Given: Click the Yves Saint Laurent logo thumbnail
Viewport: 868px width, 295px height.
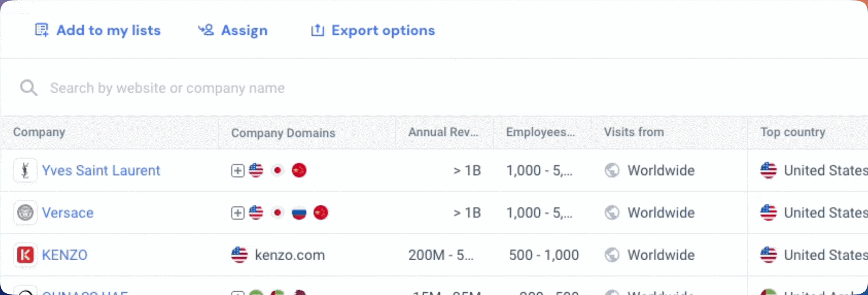Looking at the screenshot, I should (x=25, y=170).
